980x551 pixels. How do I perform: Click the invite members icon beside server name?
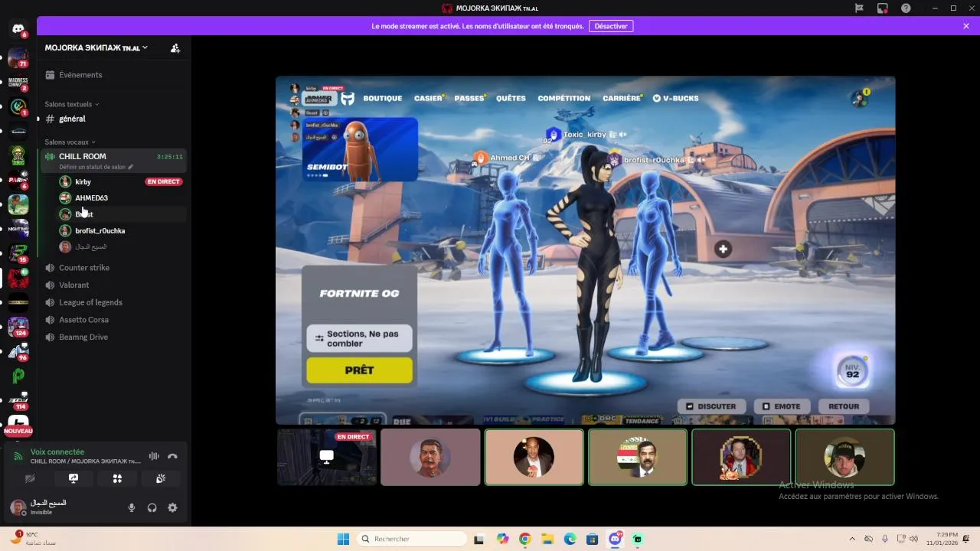pos(175,47)
